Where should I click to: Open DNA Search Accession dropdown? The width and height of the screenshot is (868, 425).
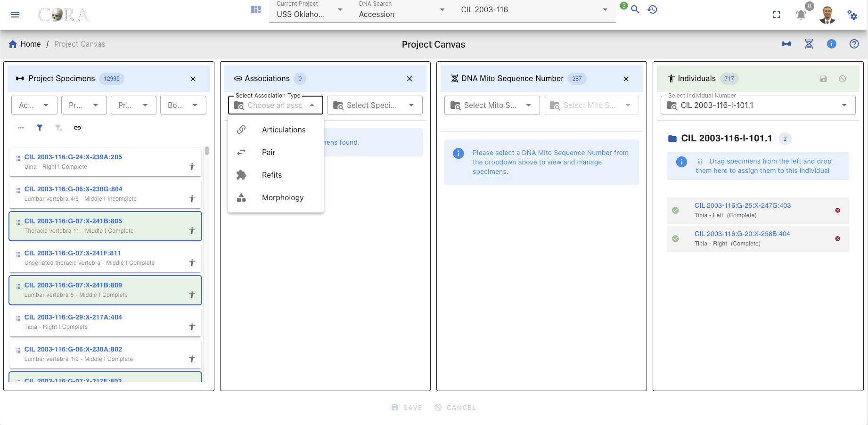coord(401,10)
